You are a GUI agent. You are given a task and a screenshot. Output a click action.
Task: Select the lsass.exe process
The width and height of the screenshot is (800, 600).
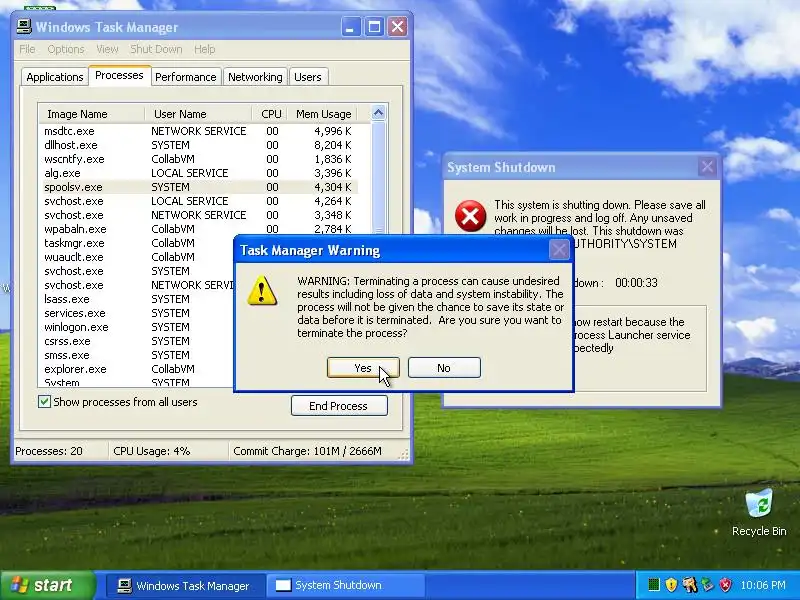pos(137,299)
